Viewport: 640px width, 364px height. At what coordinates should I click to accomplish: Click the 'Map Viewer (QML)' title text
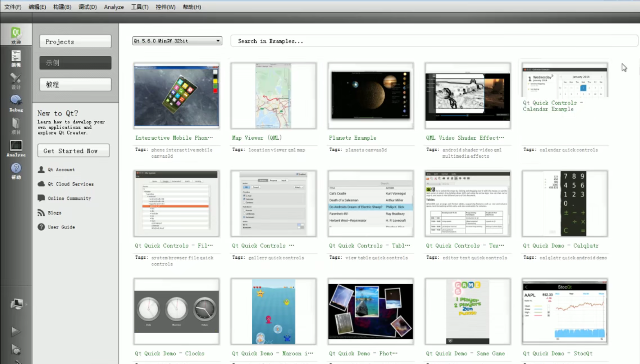point(257,138)
